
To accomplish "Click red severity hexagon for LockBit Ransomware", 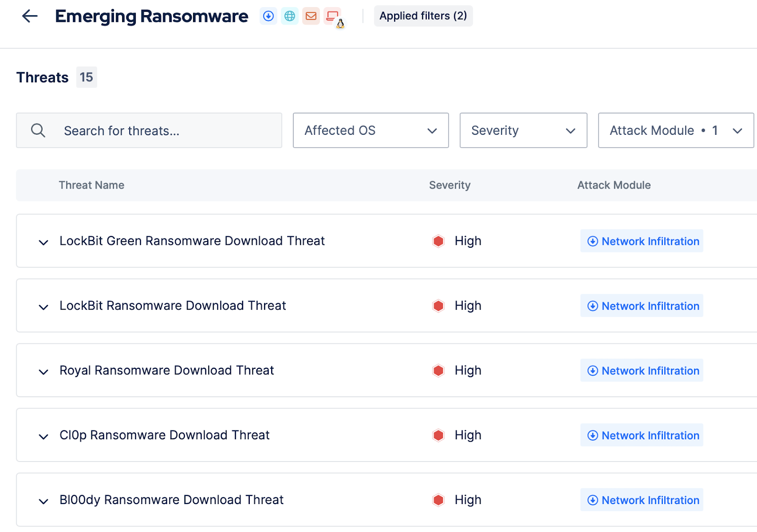I will point(439,306).
